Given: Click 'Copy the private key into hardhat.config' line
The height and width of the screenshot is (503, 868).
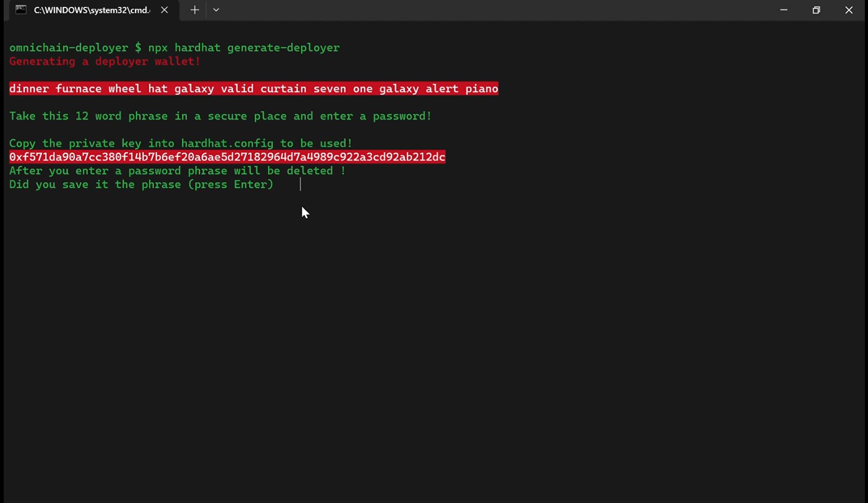Looking at the screenshot, I should click(x=181, y=143).
